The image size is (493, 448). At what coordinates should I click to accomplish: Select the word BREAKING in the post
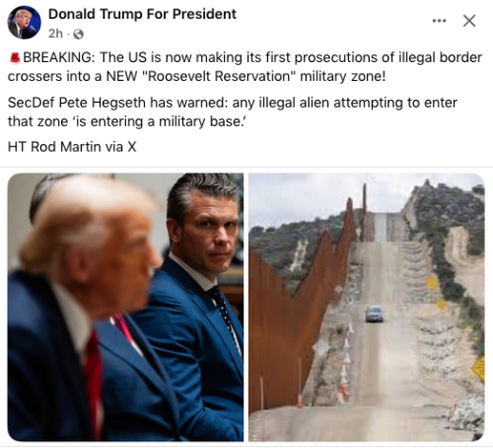click(x=58, y=57)
